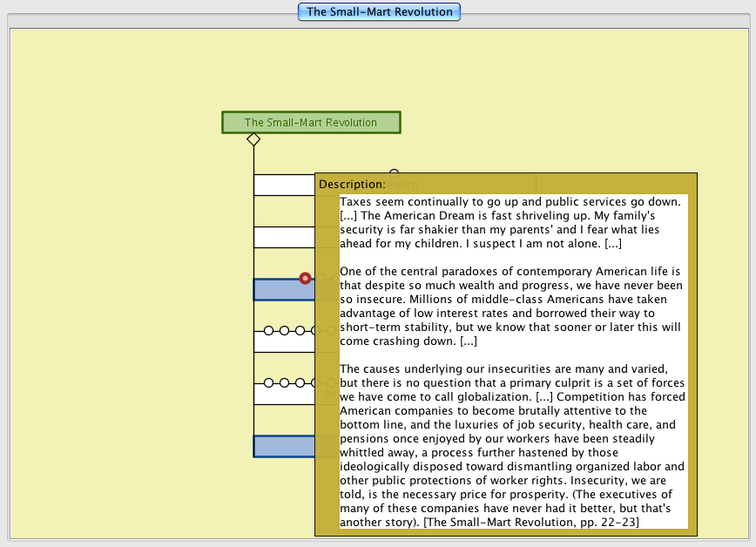Click inside the description text about globalization
Image resolution: width=756 pixels, height=547 pixels.
tap(512, 383)
